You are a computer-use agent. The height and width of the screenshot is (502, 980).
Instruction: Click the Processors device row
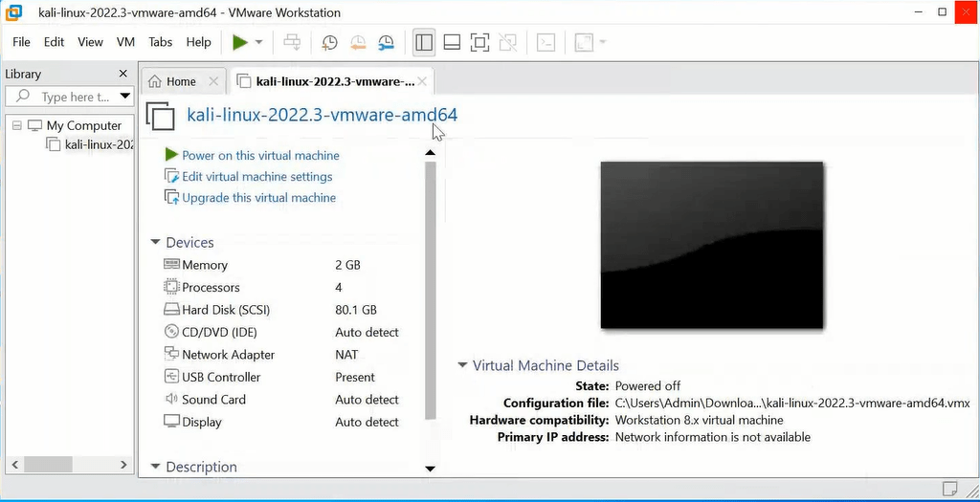281,287
